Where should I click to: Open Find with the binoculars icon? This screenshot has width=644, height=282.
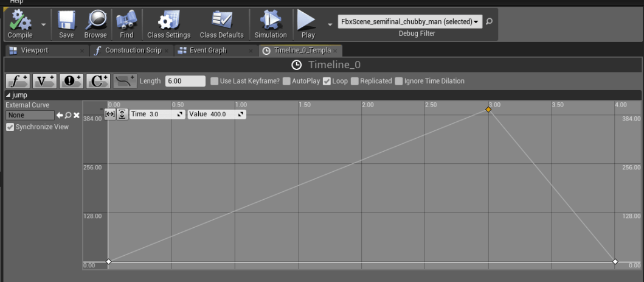[126, 24]
